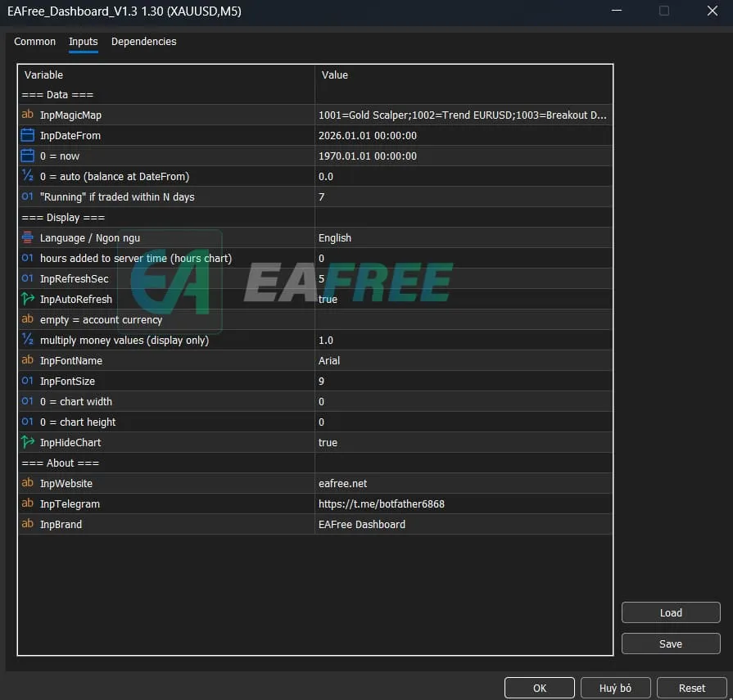Edit the money multiplier value 1.0
The width and height of the screenshot is (733, 700).
point(464,341)
